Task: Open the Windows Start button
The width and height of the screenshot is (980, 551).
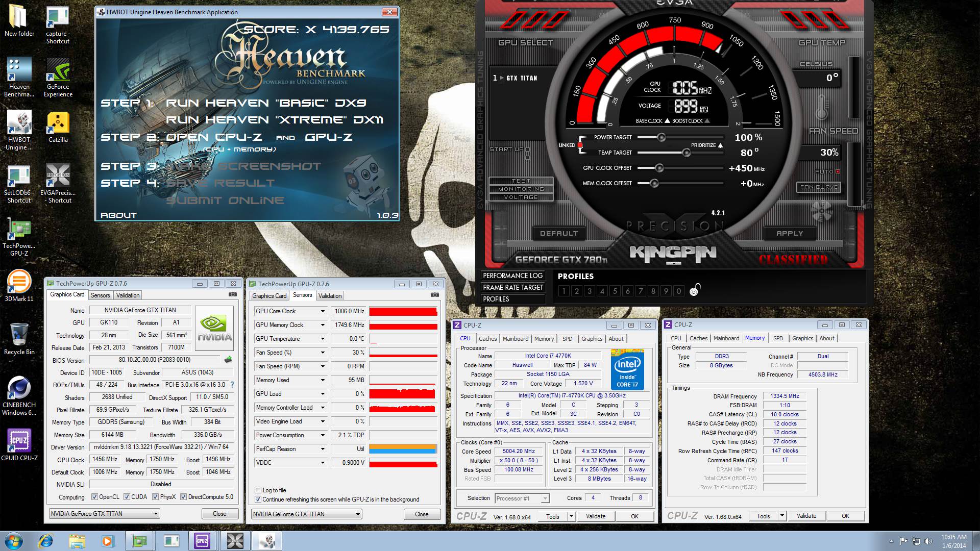Action: point(13,541)
